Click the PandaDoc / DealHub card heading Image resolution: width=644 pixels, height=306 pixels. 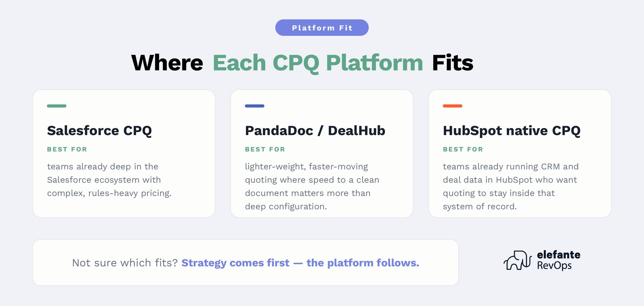tap(315, 131)
